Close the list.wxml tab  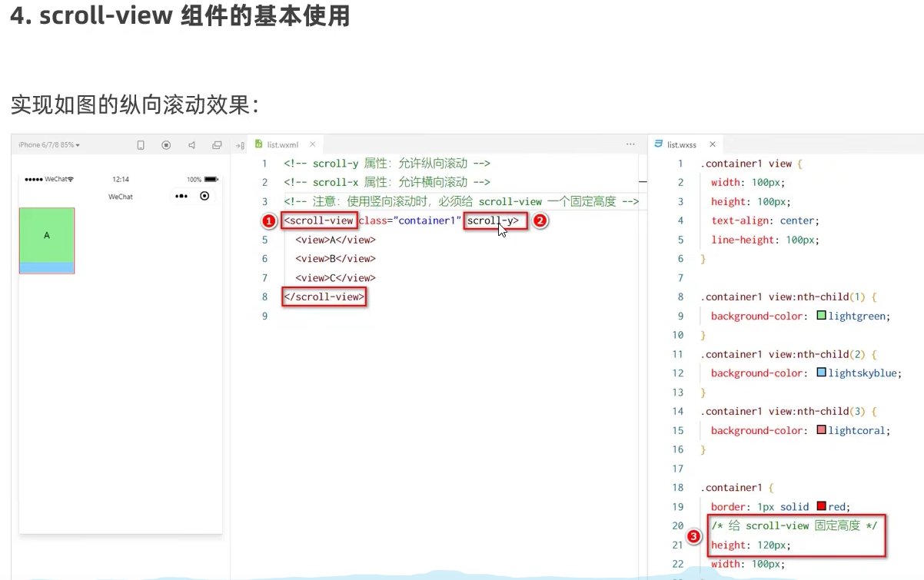312,144
